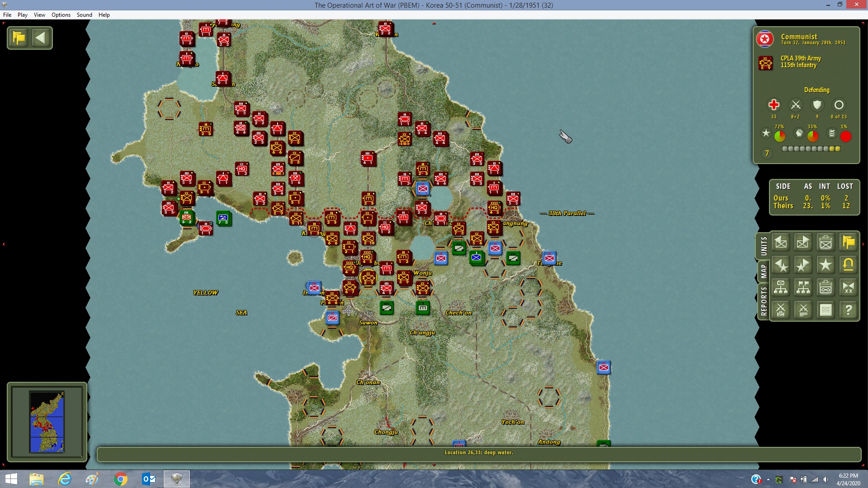Click the jerrycan supply icon
Screen dimensions: 868x488
point(832,133)
